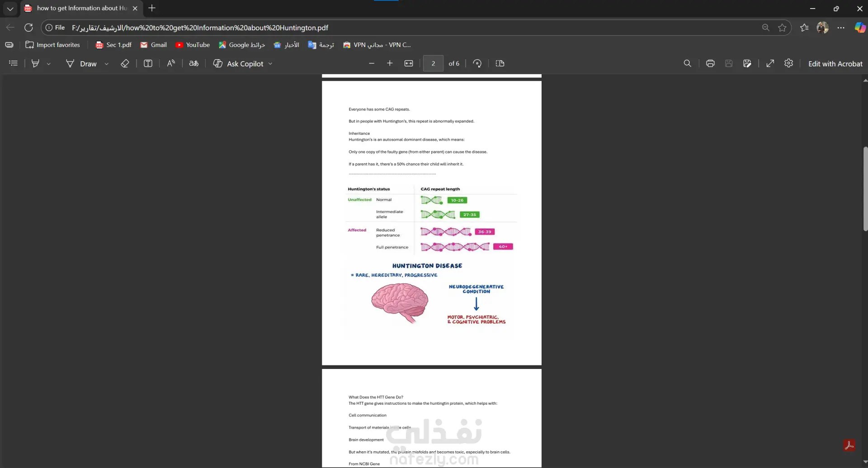Viewport: 868px width, 468px height.
Task: Click the vertical scrollbar thumb
Action: coord(865,189)
